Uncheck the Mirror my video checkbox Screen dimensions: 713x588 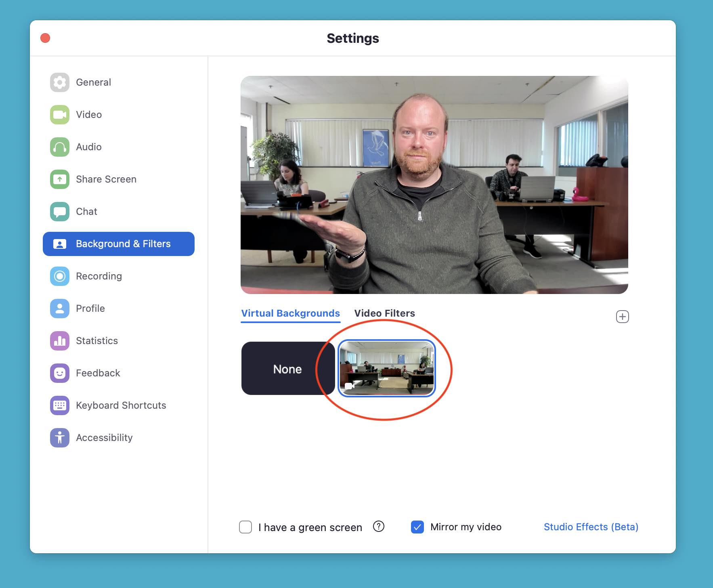(x=417, y=527)
